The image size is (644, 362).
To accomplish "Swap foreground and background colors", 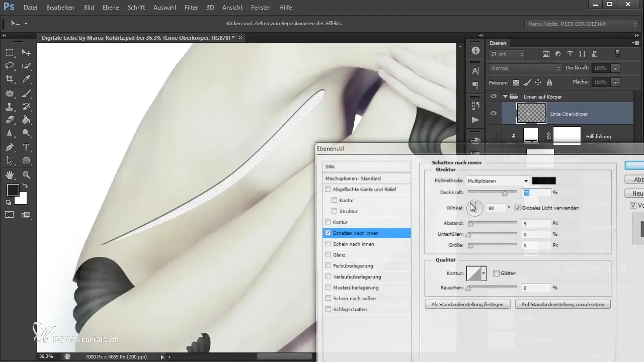I will point(25,186).
